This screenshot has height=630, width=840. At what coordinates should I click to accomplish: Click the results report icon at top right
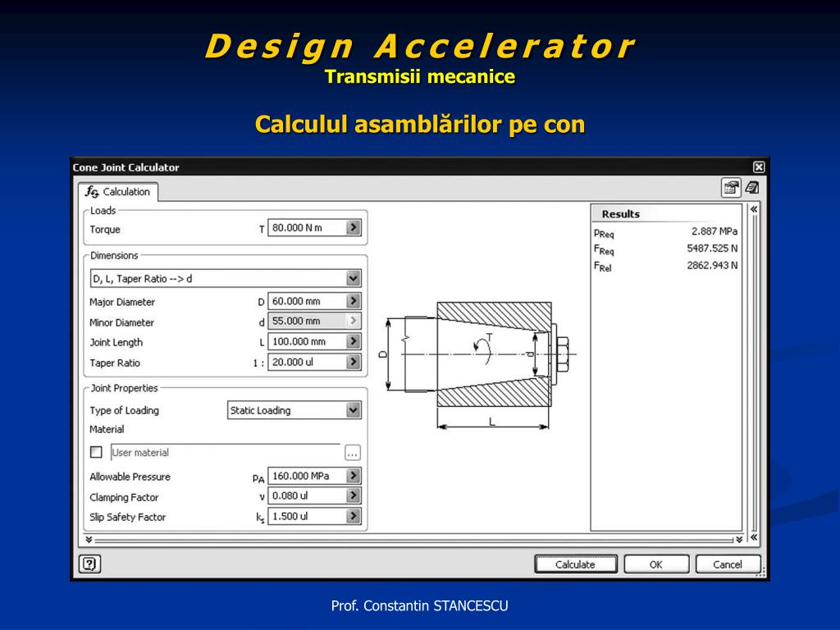[752, 188]
